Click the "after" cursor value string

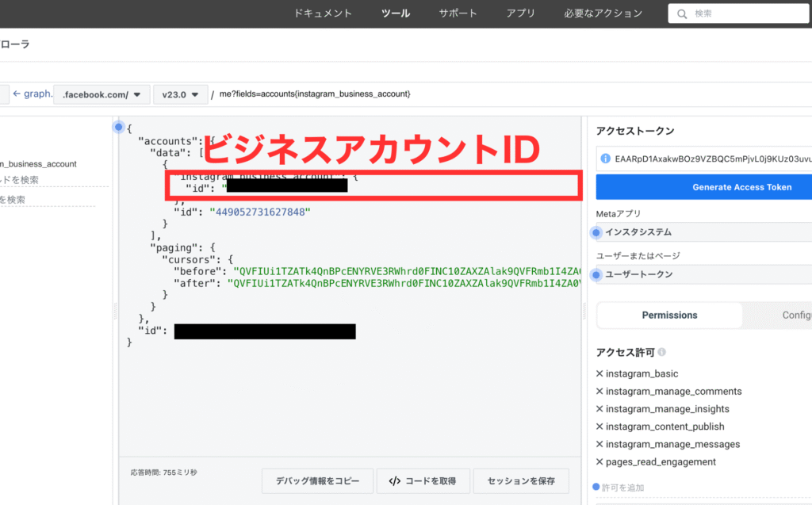404,283
